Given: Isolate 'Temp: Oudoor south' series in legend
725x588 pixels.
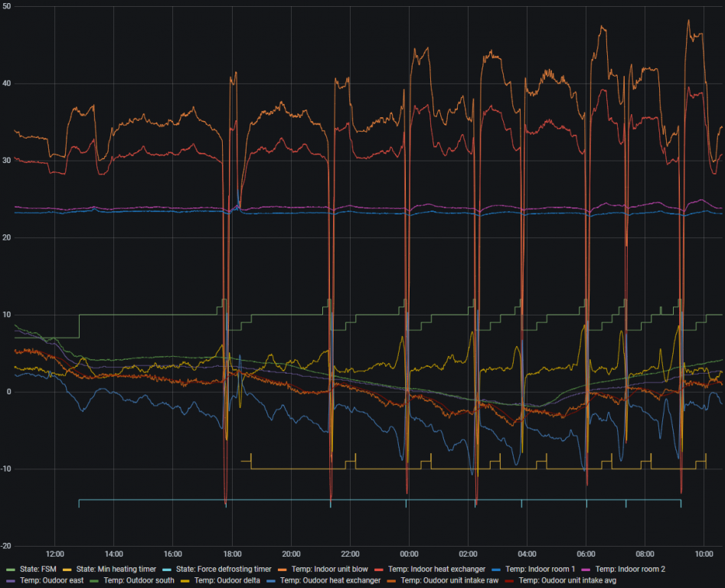Looking at the screenshot, I should [136, 581].
